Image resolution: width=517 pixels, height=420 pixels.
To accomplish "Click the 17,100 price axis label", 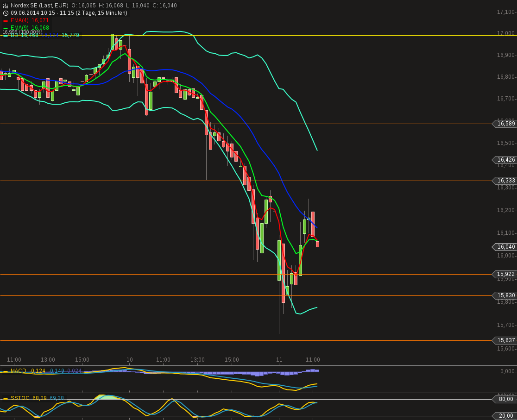I will click(x=506, y=12).
